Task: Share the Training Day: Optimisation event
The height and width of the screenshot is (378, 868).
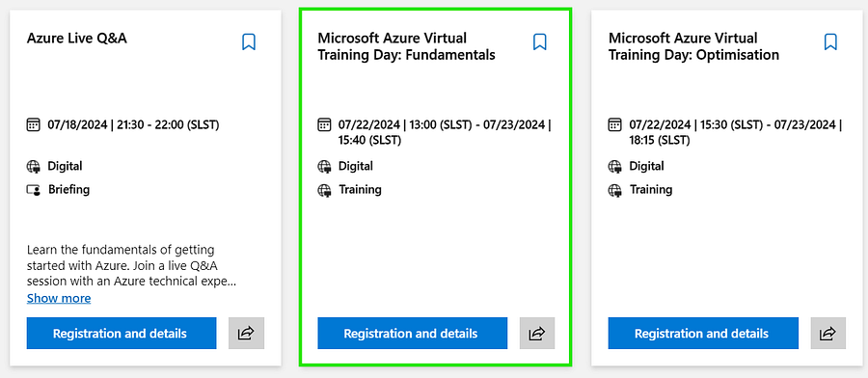Action: 828,334
